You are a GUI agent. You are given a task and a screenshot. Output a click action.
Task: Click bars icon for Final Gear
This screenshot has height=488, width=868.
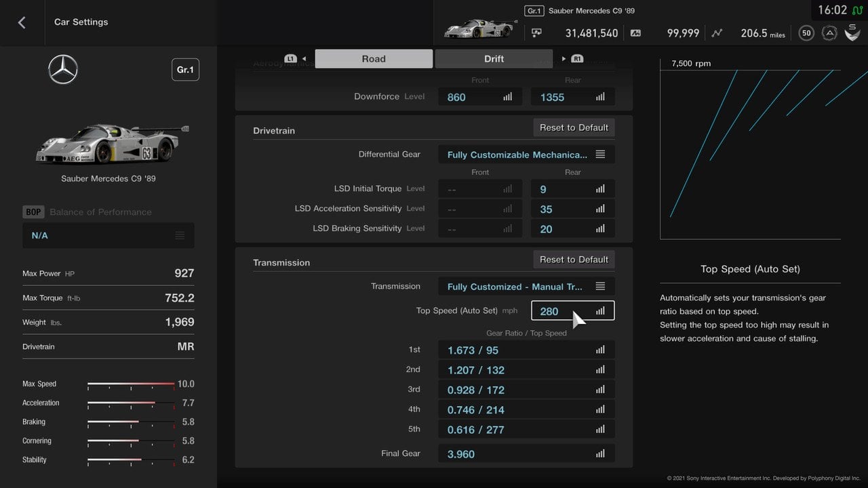click(x=600, y=454)
